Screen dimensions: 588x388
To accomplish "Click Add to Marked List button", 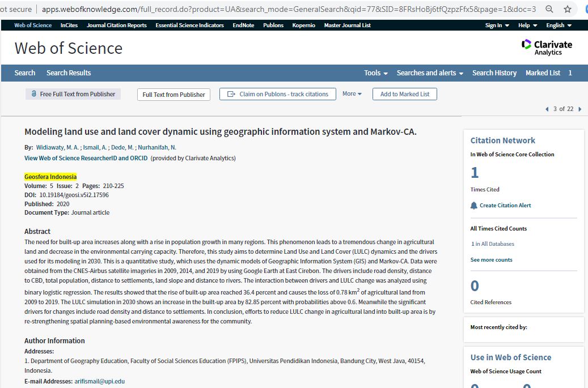I will pyautogui.click(x=405, y=94).
